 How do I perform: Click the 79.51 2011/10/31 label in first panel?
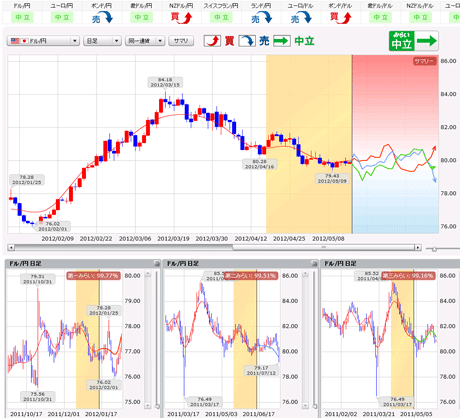(38, 279)
